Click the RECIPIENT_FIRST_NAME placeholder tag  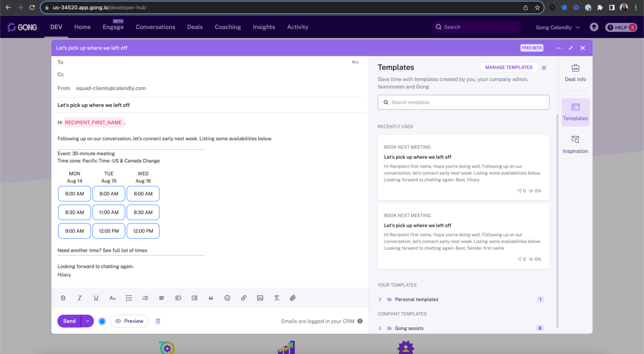[x=93, y=122]
